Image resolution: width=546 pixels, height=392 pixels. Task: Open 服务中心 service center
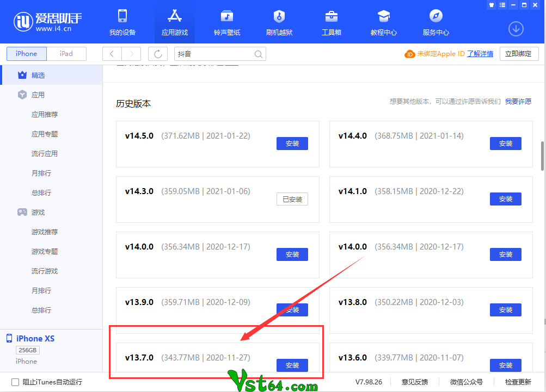click(435, 22)
